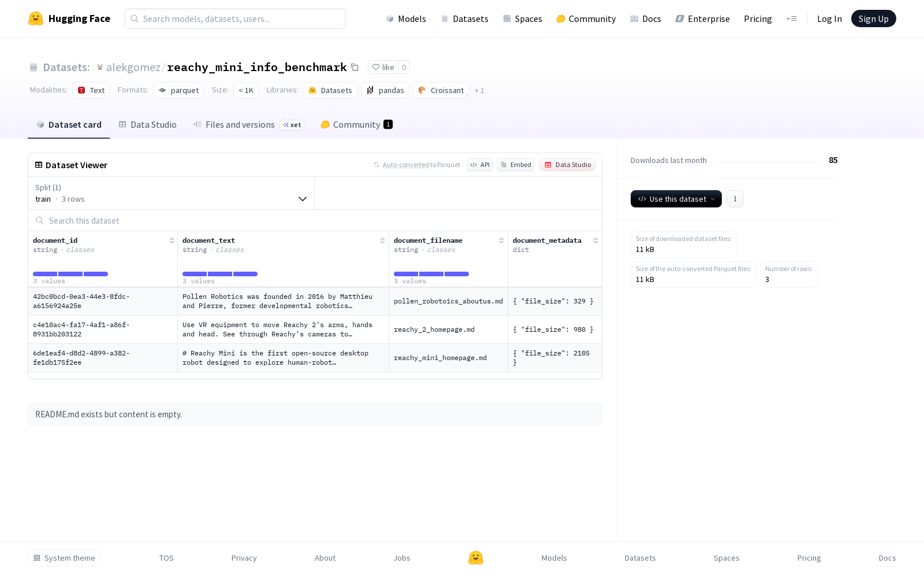Open the Files and versions tab
Image resolution: width=924 pixels, height=578 pixels.
(248, 124)
